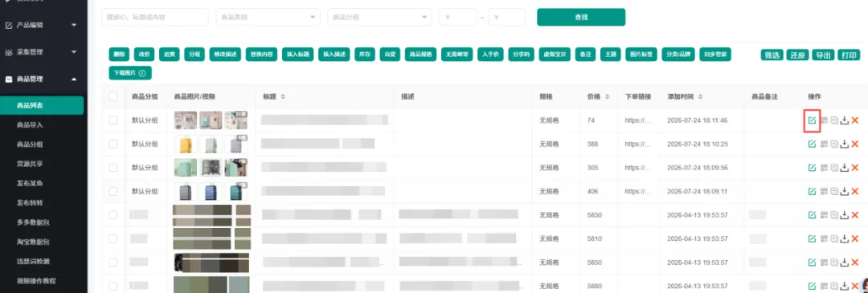Open first thumbnail in the 388 price row
Screen dimensions: 868x293
click(x=186, y=144)
